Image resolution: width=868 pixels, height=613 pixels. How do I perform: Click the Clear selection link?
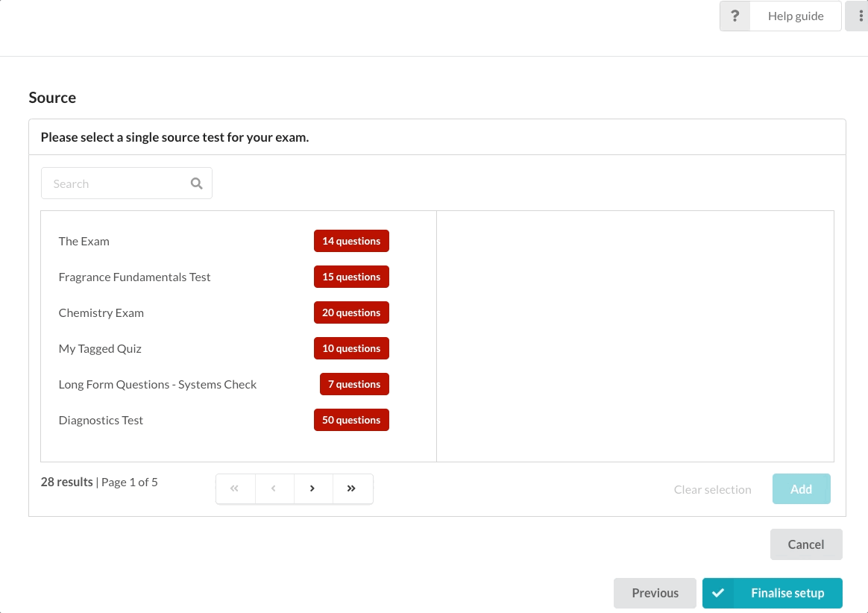(x=712, y=489)
